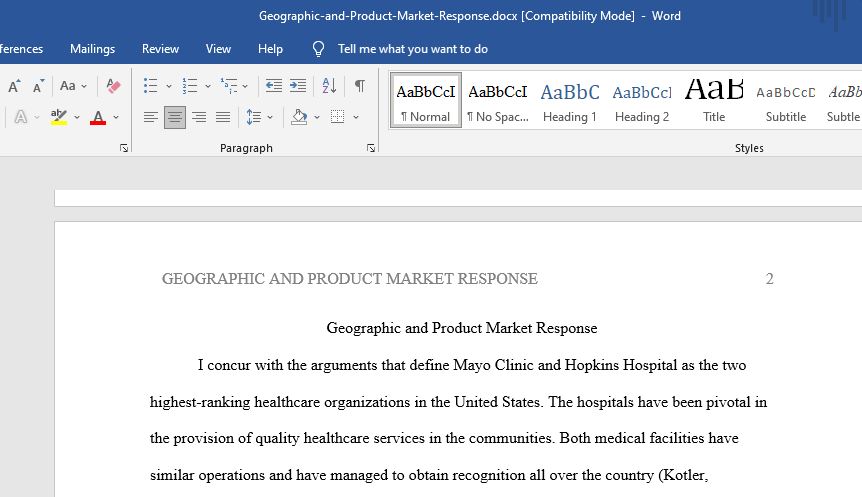The image size is (862, 497).
Task: Click the running head text in header
Action: [350, 279]
